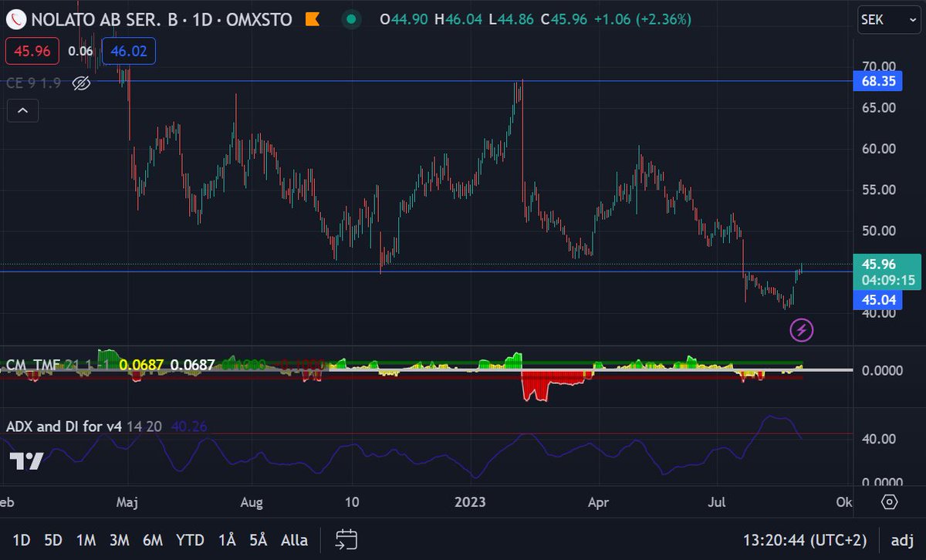Viewport: 926px width, 560px height.
Task: Click the Apr label on the time axis
Action: point(599,502)
